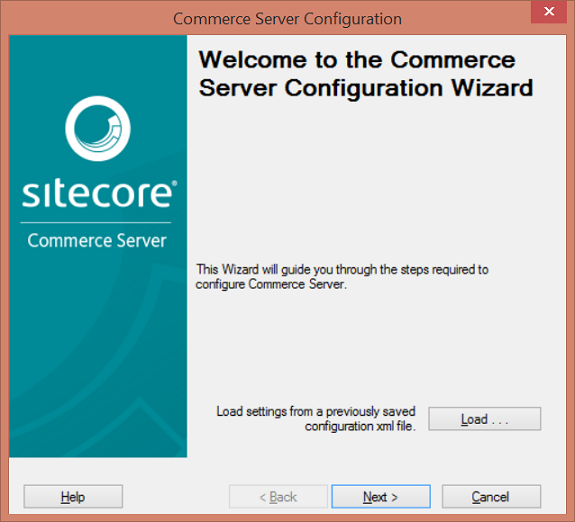Click the white divider line below sitecore

pyautogui.click(x=96, y=222)
